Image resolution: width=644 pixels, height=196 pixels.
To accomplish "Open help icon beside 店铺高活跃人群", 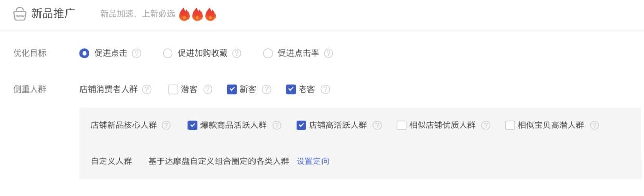I will pyautogui.click(x=378, y=125).
